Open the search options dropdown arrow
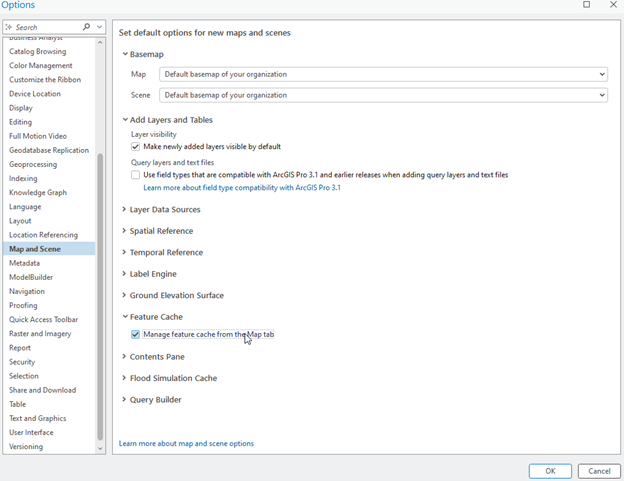The image size is (624, 481). click(99, 27)
